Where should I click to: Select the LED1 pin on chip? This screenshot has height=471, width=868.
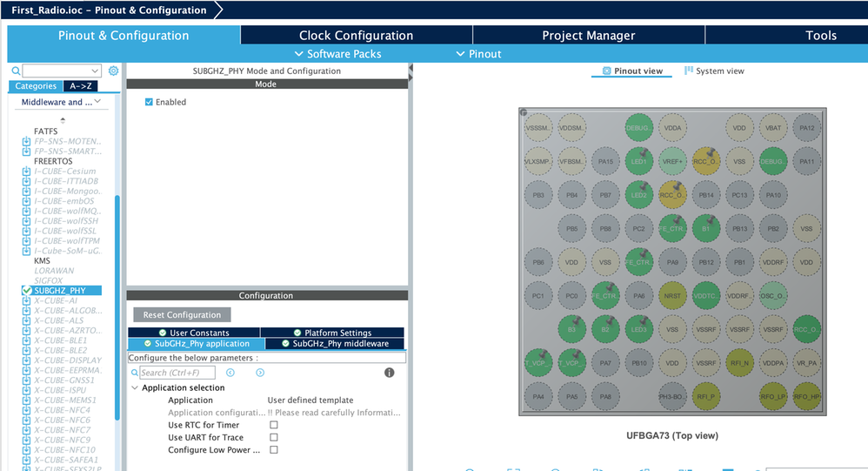tap(638, 161)
